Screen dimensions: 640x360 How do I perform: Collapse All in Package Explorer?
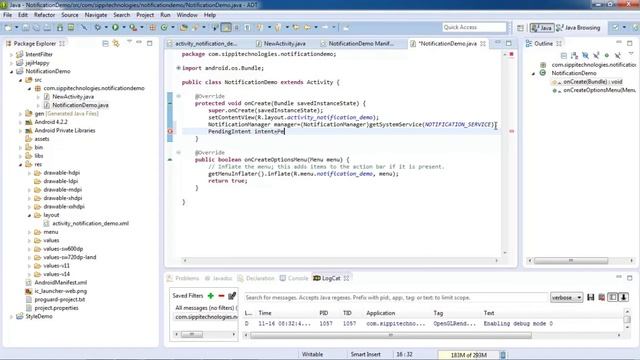click(105, 43)
